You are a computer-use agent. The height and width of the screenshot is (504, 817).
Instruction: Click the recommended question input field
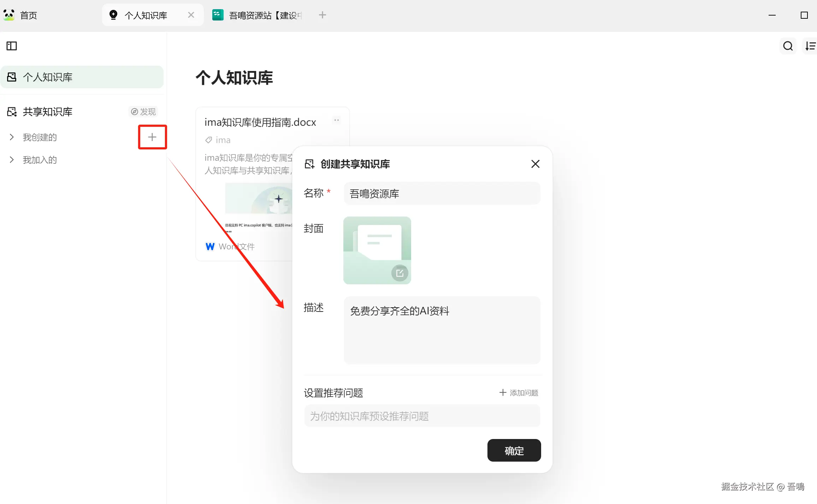[422, 416]
